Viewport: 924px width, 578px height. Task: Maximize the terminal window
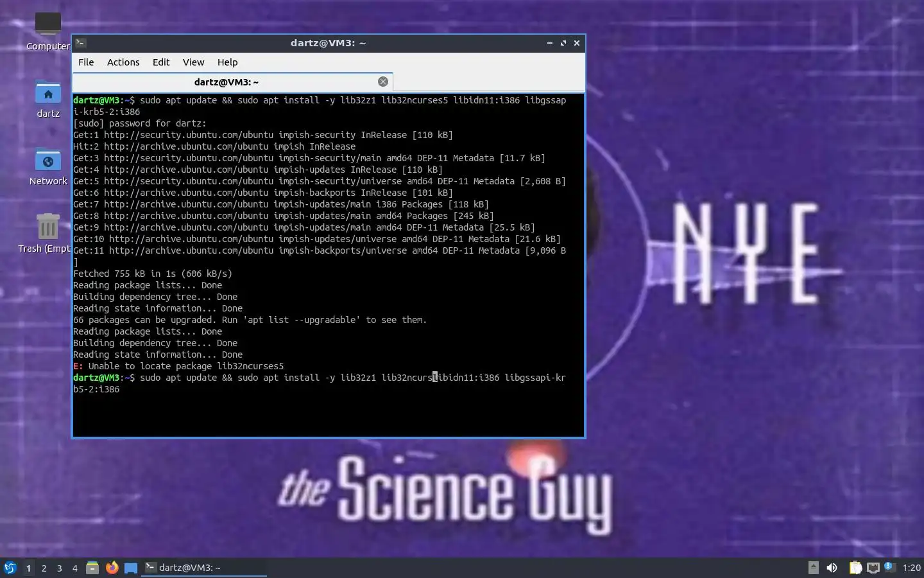pyautogui.click(x=563, y=43)
